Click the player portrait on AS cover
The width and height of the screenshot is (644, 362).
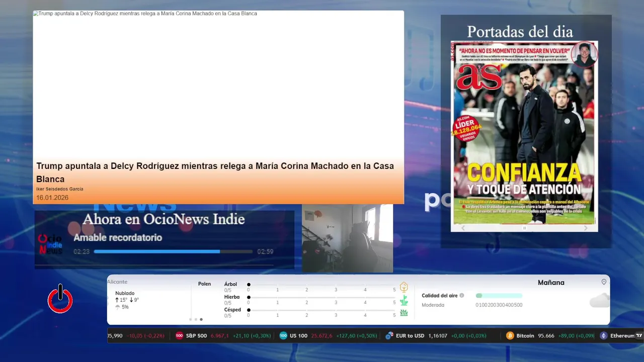click(x=584, y=54)
